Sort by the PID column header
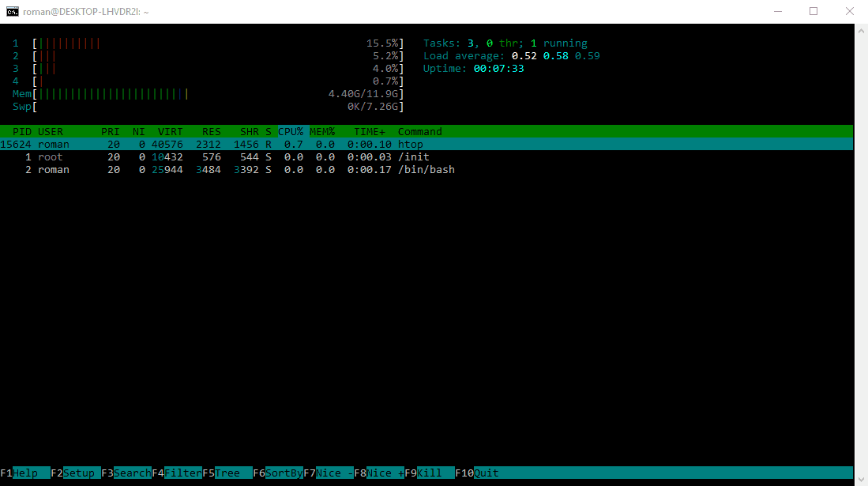The height and width of the screenshot is (486, 868). (22, 131)
